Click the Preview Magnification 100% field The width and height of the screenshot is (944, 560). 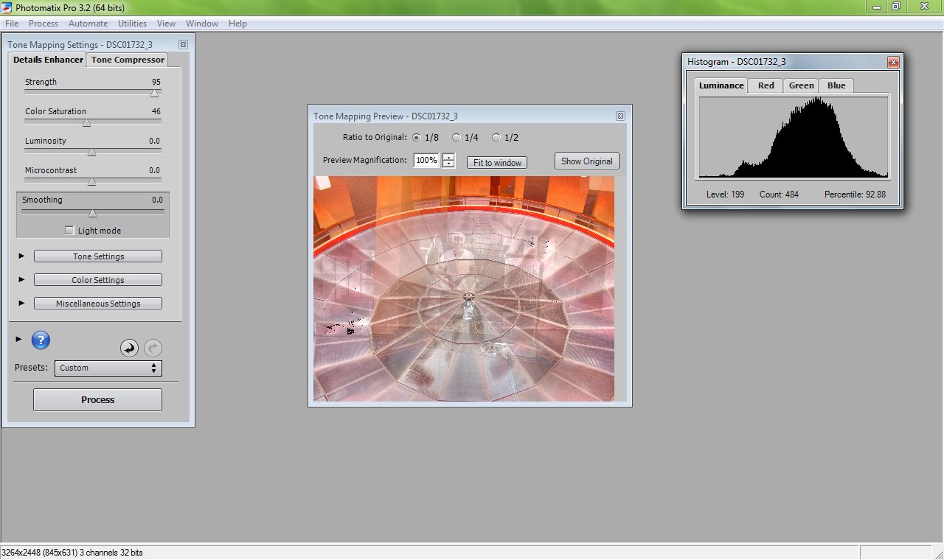point(426,160)
